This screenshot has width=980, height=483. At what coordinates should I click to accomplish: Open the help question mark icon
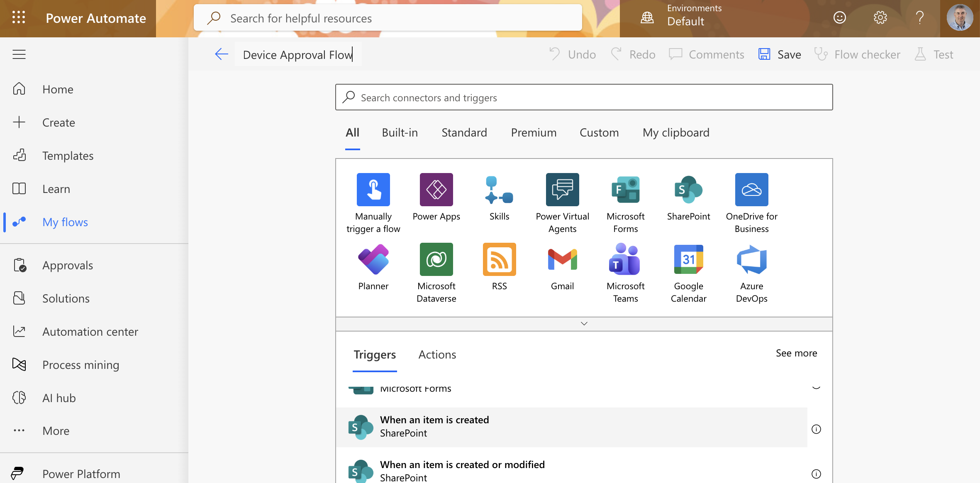[x=920, y=18]
